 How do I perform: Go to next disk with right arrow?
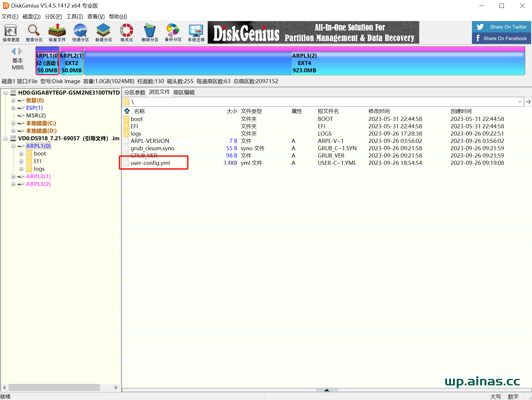[20, 51]
